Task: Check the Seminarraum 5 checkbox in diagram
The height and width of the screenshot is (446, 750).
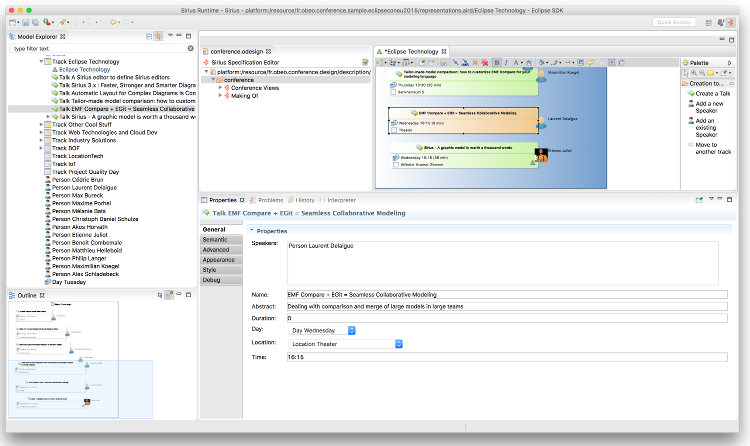Action: point(393,92)
